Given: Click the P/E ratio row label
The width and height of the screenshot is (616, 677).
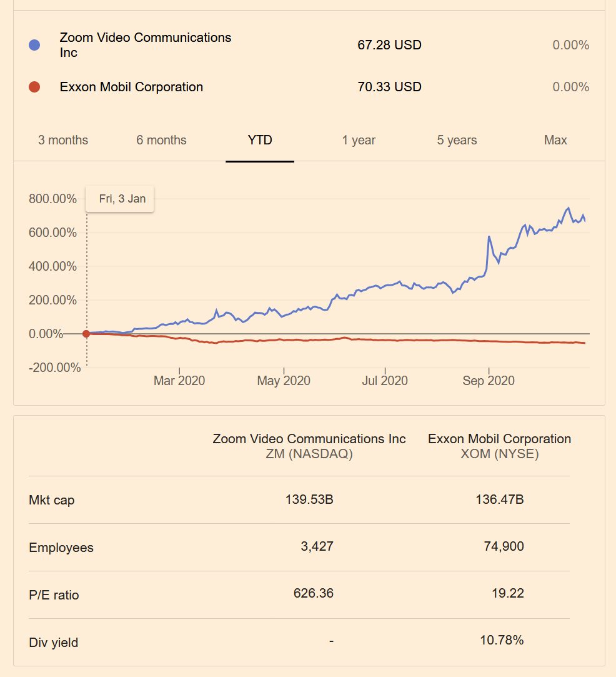Looking at the screenshot, I should pos(54,595).
